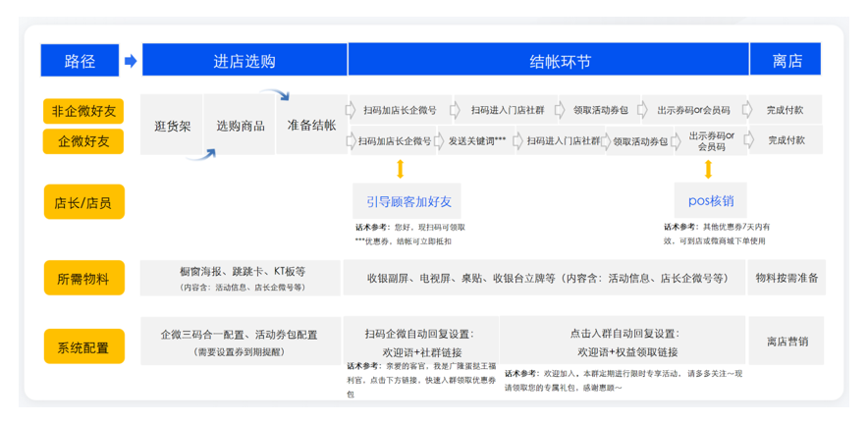This screenshot has width=868, height=423.
Task: Select the 路径 header box
Action: 80,61
